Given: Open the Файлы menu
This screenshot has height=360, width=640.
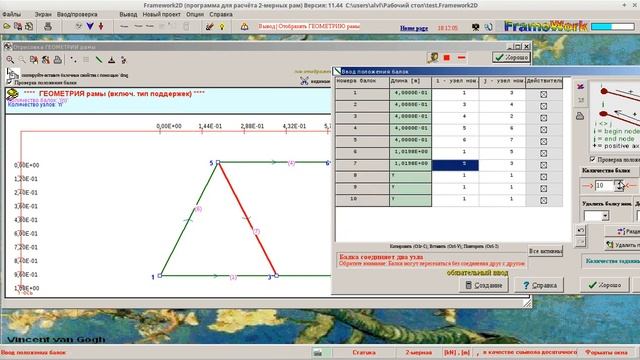Looking at the screenshot, I should coord(11,14).
